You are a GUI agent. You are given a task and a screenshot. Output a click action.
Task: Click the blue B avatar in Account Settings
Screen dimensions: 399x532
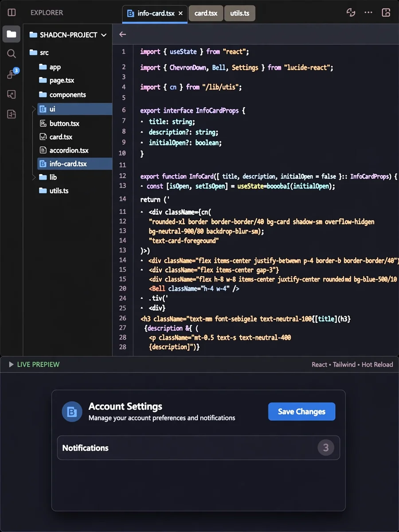[72, 412]
